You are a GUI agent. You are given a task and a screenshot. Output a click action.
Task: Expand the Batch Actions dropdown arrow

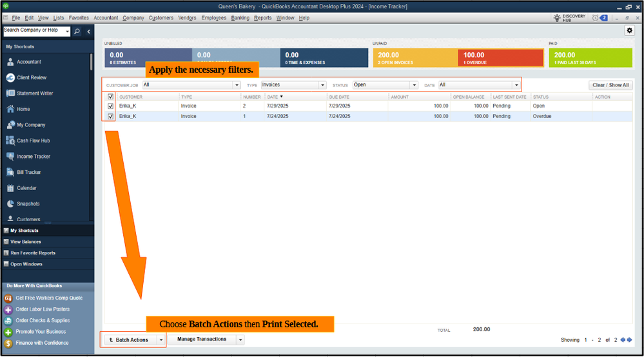point(161,340)
